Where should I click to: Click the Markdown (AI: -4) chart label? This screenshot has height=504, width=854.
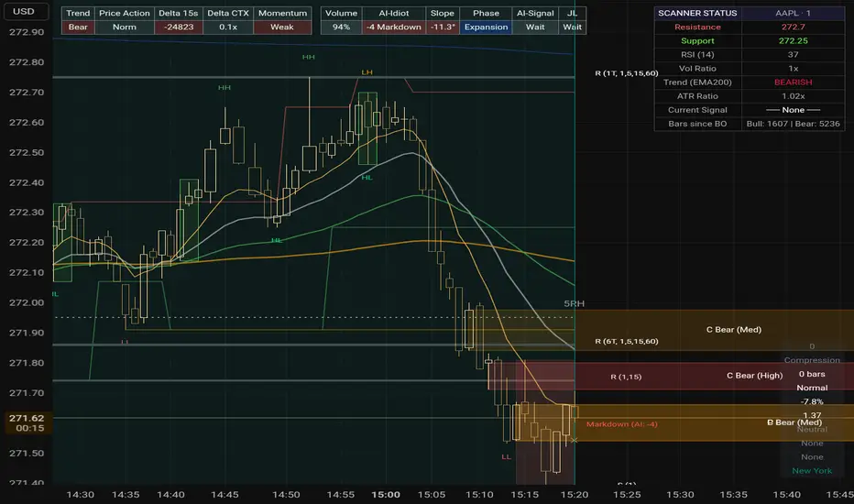(621, 424)
